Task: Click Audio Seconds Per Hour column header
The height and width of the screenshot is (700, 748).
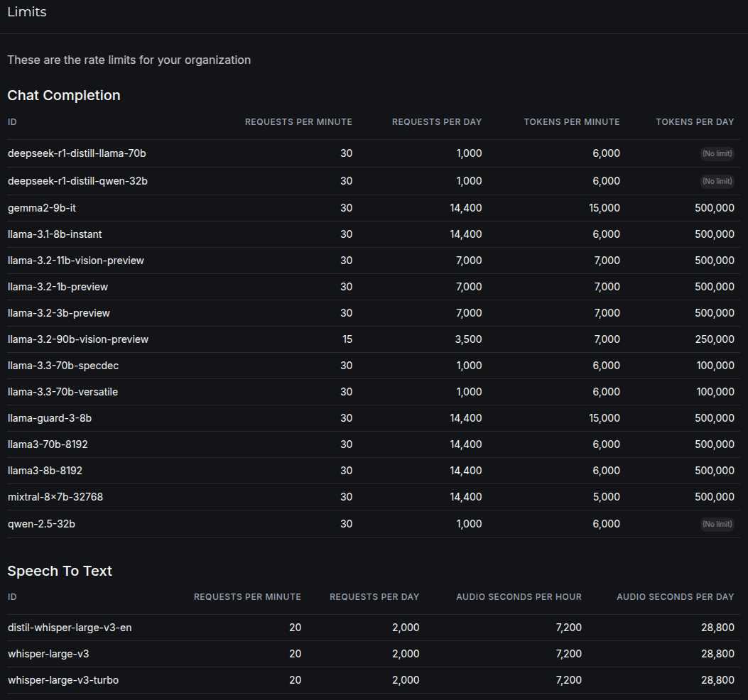Action: click(519, 597)
